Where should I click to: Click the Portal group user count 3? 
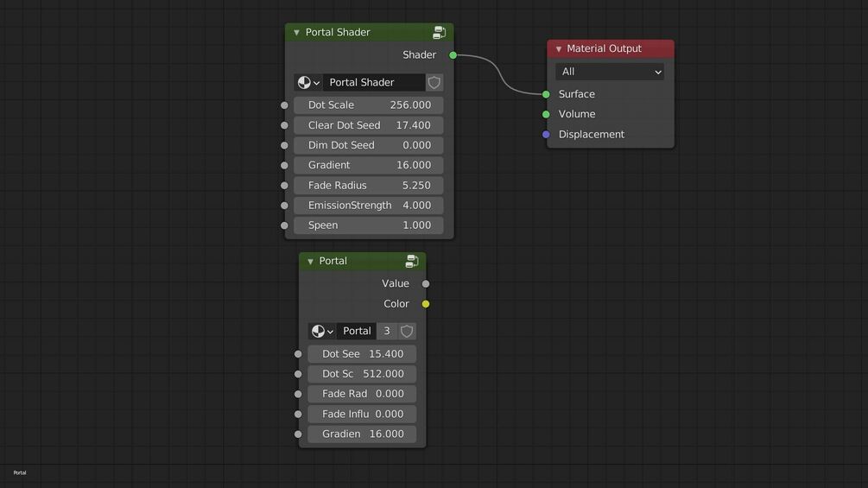tap(387, 331)
